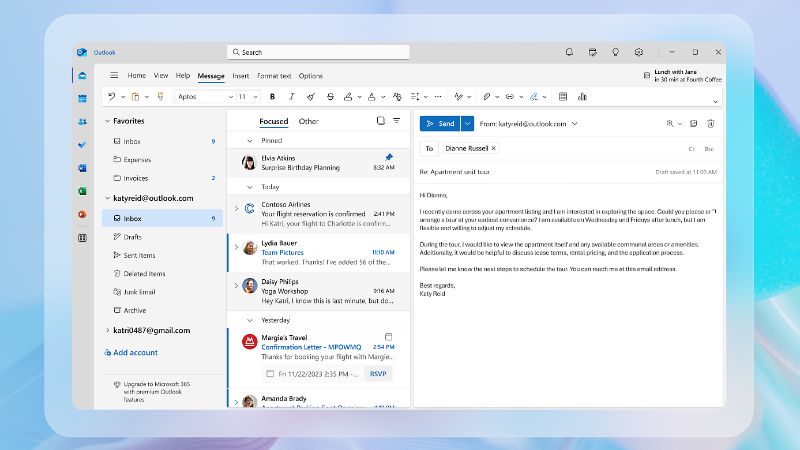Click the Poll bar chart icon
800x450 pixels.
[582, 96]
